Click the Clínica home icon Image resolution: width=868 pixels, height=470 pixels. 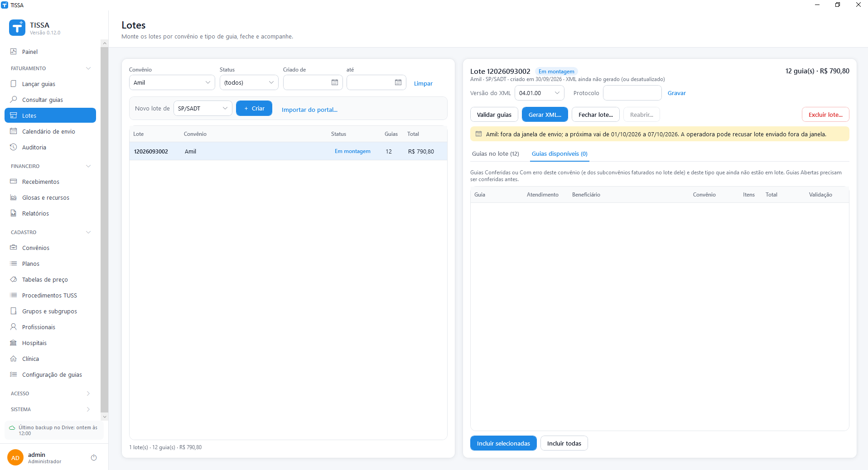(14, 359)
